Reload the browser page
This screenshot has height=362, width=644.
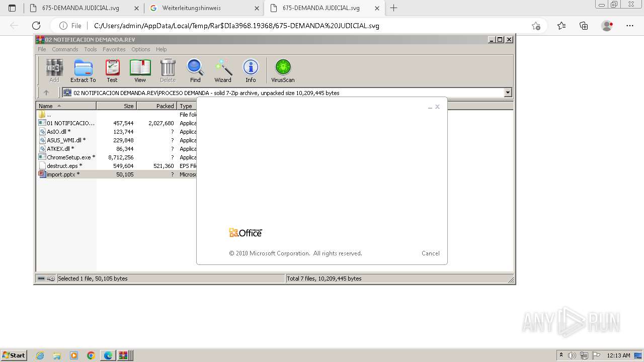36,26
